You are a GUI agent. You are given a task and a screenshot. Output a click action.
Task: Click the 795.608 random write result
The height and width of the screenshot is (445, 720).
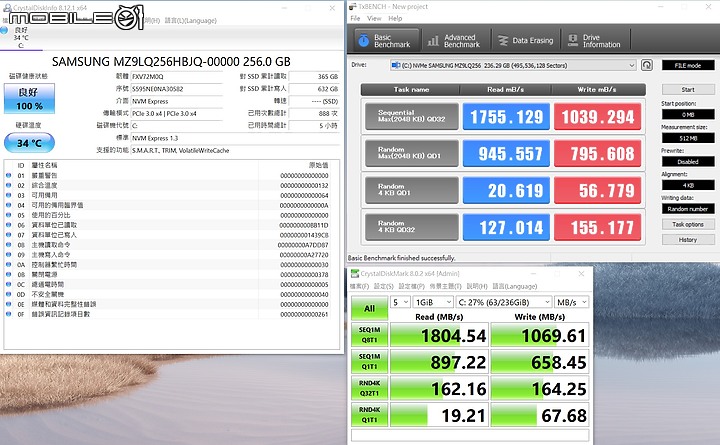[x=597, y=153]
